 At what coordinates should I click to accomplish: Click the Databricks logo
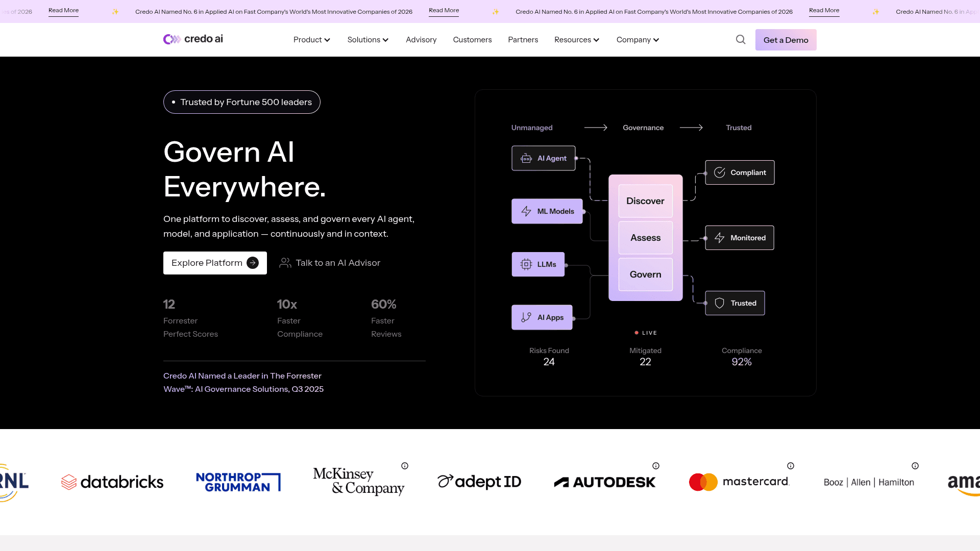(112, 482)
